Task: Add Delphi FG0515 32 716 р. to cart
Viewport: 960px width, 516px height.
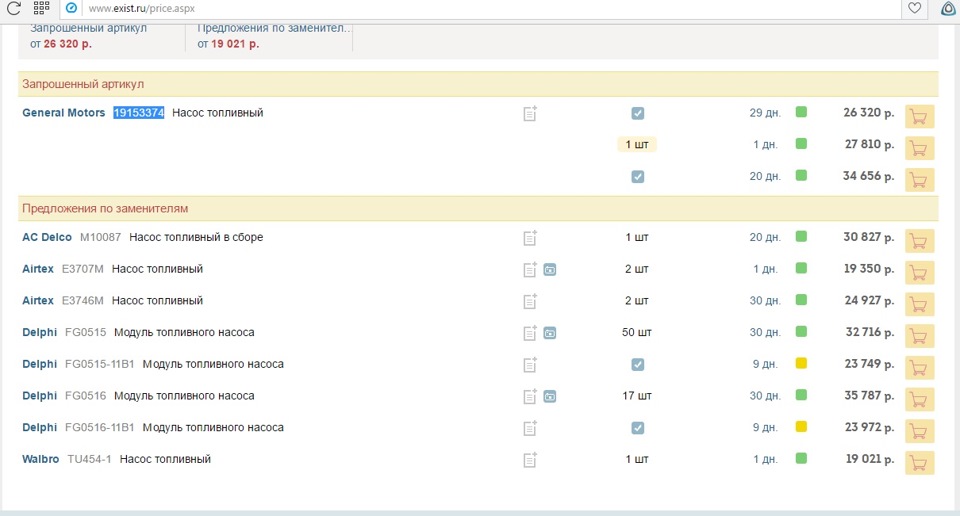Action: 919,336
